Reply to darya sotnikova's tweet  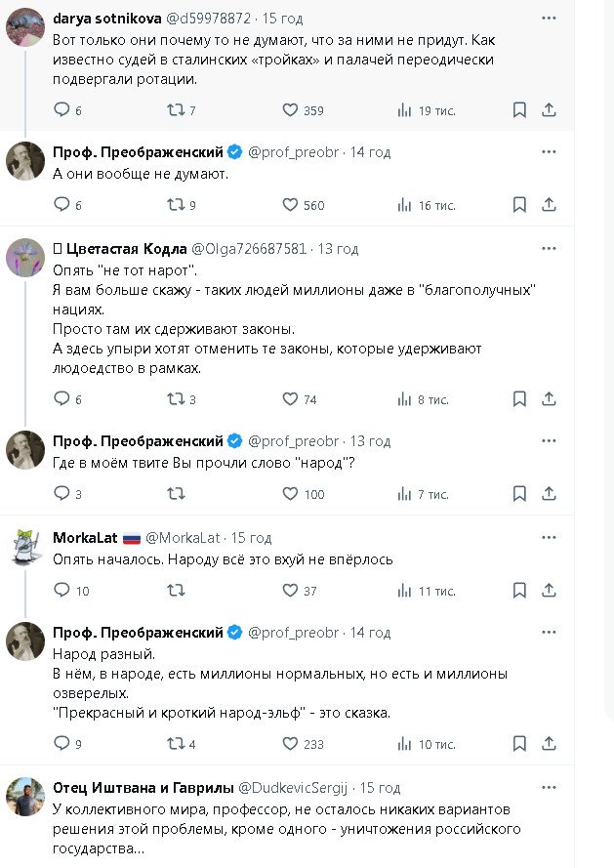click(x=61, y=110)
